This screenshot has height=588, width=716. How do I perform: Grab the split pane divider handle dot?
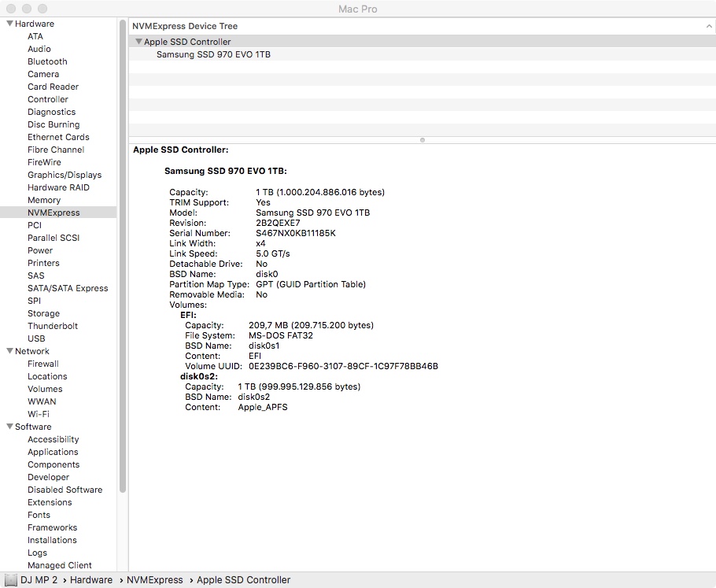pos(423,140)
